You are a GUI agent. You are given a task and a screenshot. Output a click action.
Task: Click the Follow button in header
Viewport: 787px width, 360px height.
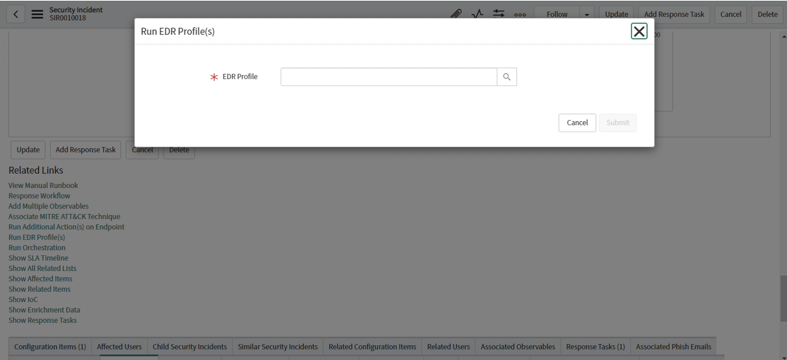[557, 14]
